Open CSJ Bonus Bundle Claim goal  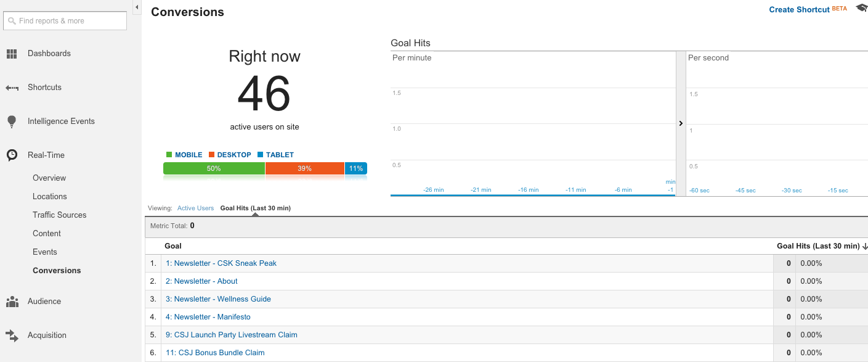(x=215, y=353)
